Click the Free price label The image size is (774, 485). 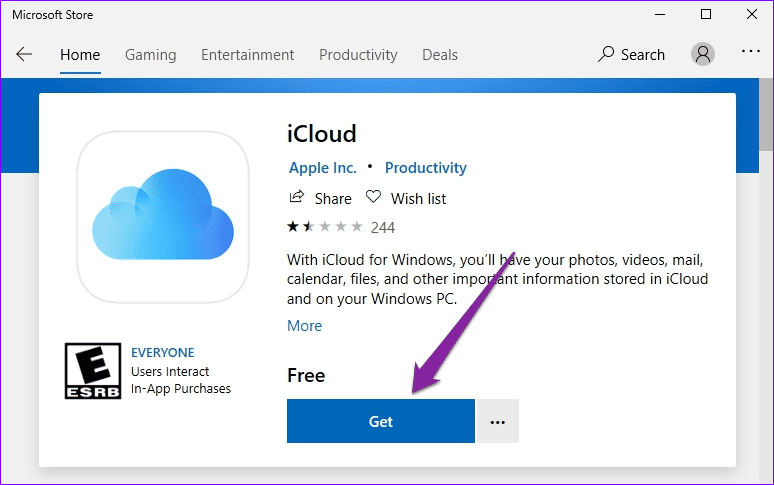click(x=306, y=375)
